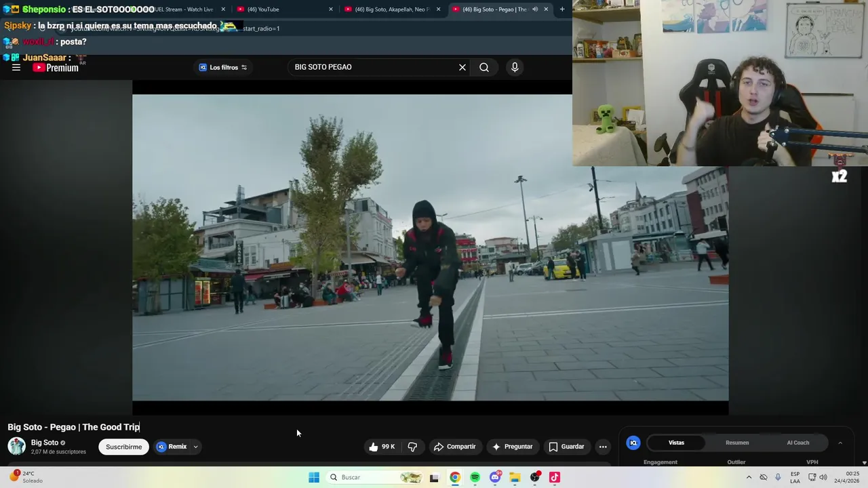Open weather widget showing 24°C Soleado
This screenshot has height=488, width=868.
(26, 477)
